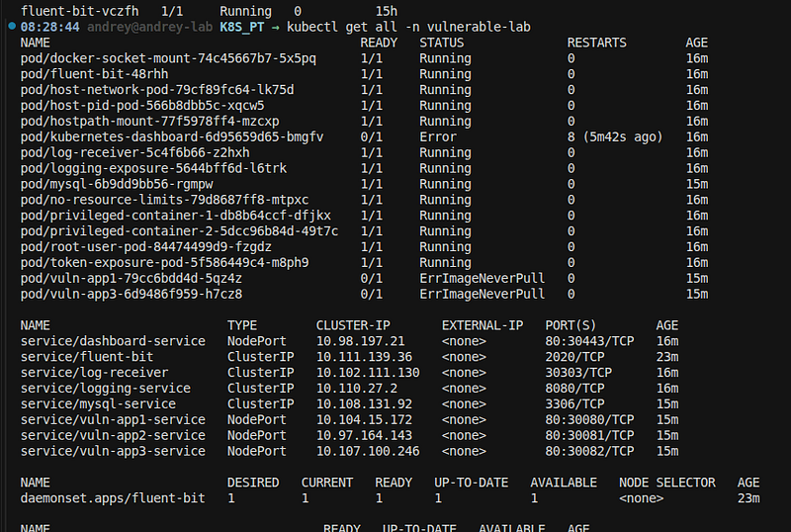Click pod/vuln-app3-6d9486f959-h7cz8 name

pyautogui.click(x=132, y=295)
